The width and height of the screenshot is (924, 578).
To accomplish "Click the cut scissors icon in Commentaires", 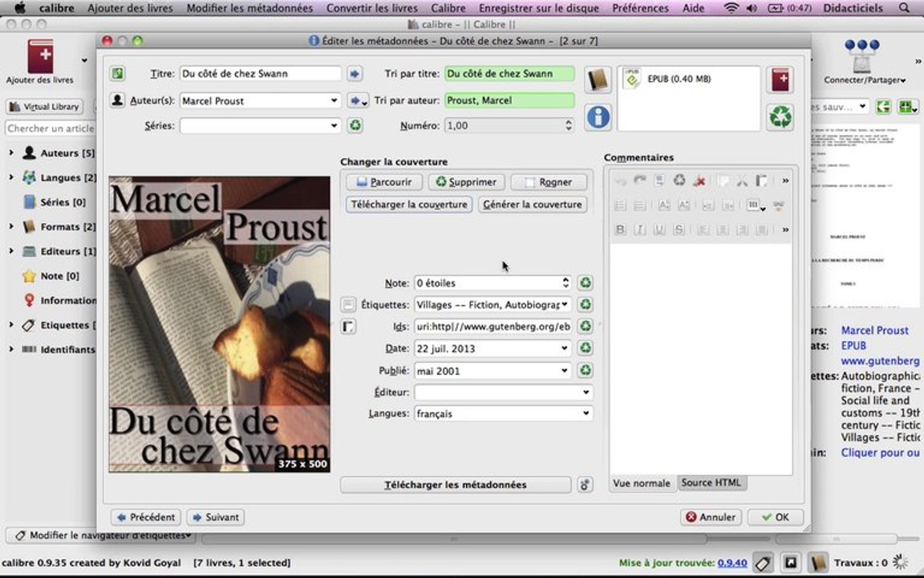I will tap(742, 181).
